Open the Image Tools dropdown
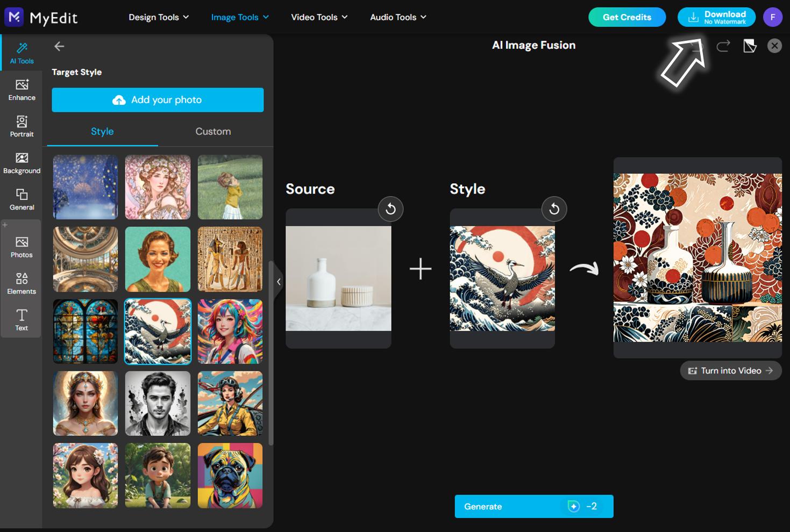The image size is (790, 532). [x=239, y=17]
